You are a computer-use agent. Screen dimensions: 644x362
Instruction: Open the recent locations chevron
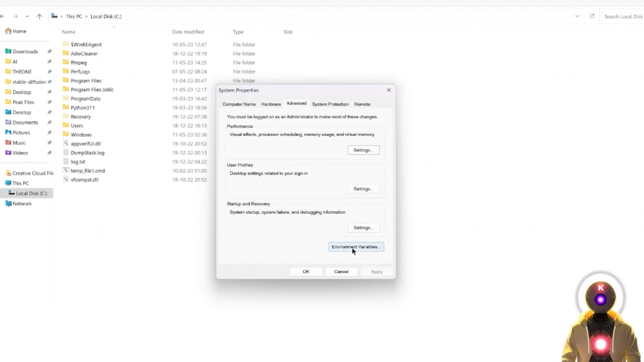coord(27,16)
